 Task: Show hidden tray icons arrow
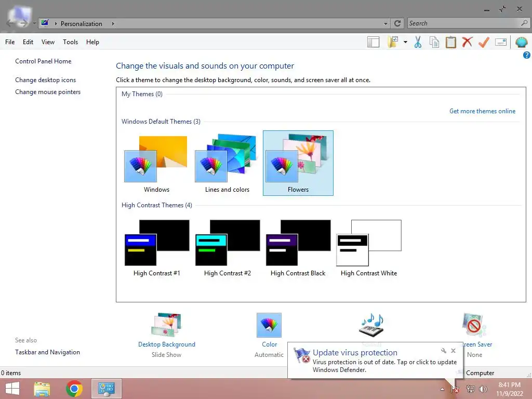[442, 389]
